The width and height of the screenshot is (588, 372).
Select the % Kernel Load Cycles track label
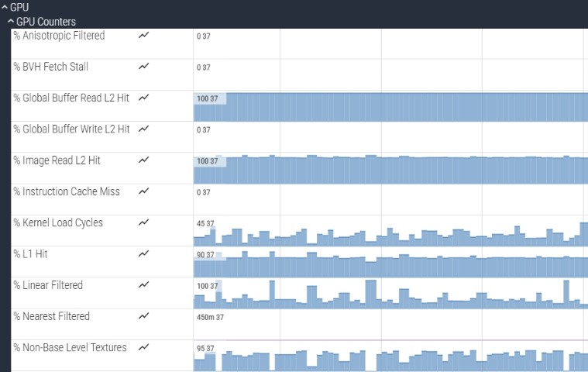tap(58, 222)
